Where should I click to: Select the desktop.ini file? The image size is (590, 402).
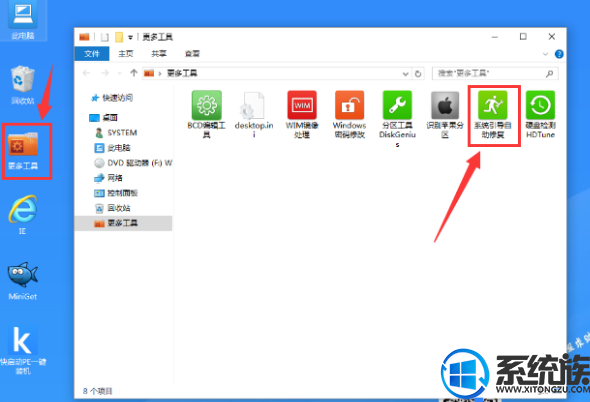[253, 115]
